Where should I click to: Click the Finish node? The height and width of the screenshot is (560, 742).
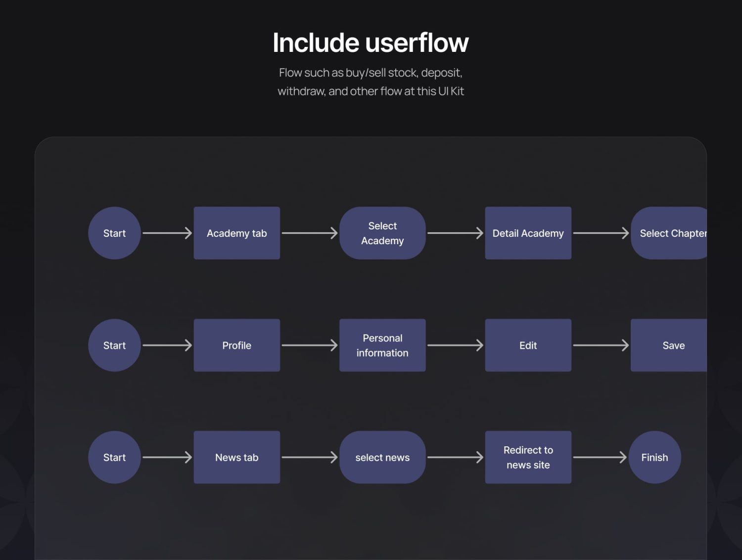click(655, 457)
